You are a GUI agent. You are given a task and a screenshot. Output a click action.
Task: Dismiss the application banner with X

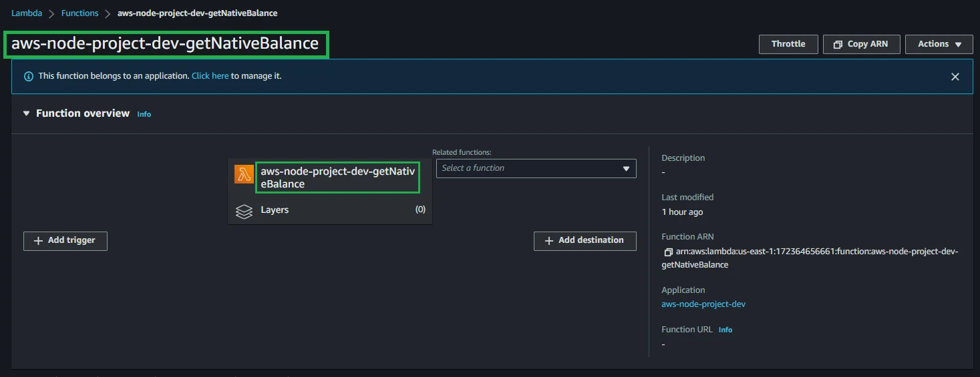click(x=955, y=77)
